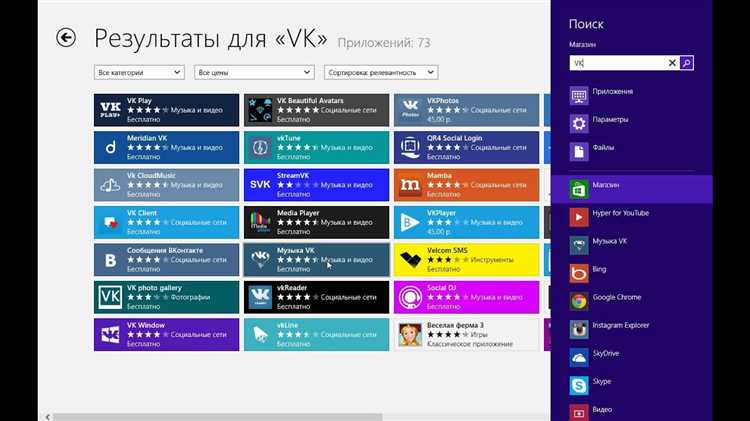This screenshot has height=421, width=750.
Task: Click the Mamba title text
Action: 439,176
